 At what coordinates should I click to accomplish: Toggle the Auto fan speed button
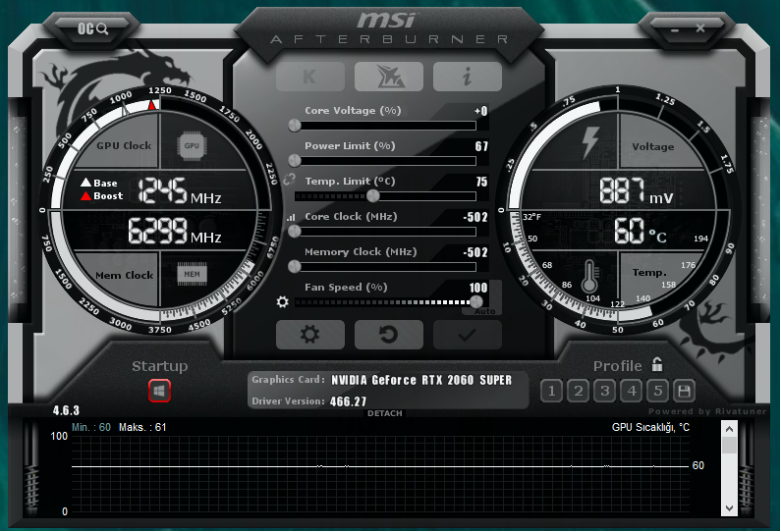tap(484, 311)
